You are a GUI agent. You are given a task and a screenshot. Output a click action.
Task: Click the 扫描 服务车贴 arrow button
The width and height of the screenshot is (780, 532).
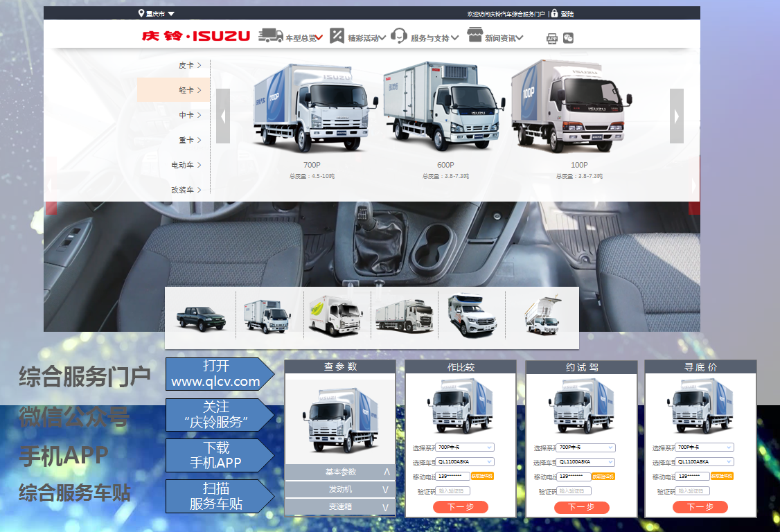(220, 496)
